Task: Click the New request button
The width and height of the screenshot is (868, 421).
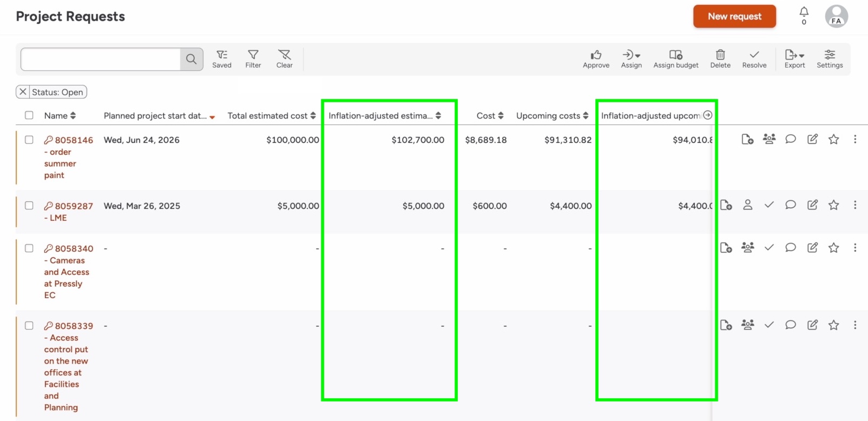Action: [734, 17]
